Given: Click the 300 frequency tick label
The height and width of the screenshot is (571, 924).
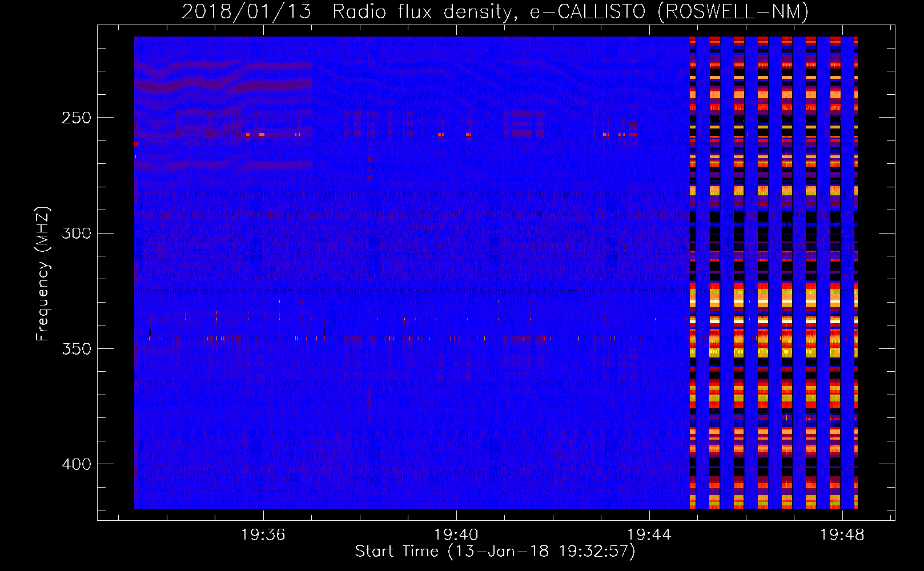Looking at the screenshot, I should 77,233.
